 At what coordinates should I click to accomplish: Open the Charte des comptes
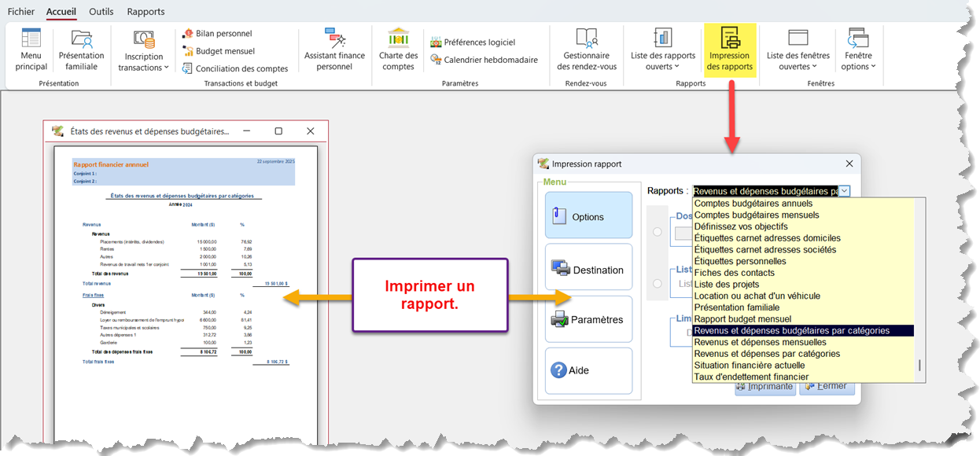(x=398, y=50)
